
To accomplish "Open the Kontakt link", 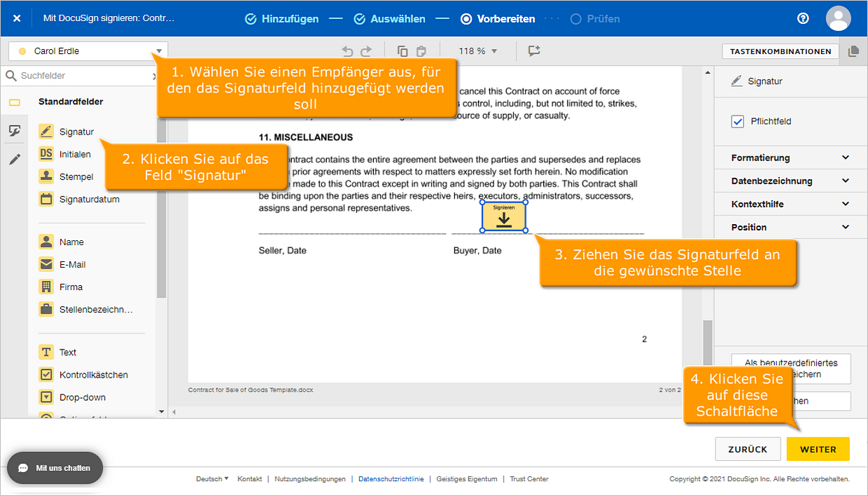I will coord(250,479).
